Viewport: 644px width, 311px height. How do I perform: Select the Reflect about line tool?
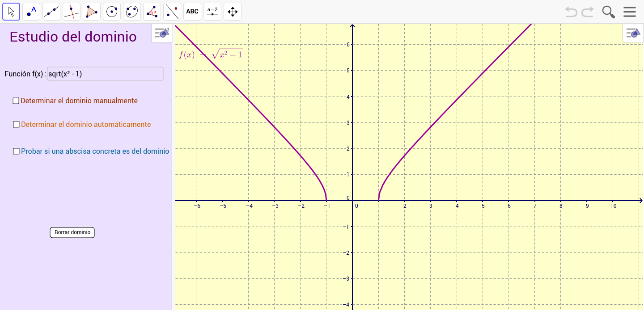click(172, 12)
